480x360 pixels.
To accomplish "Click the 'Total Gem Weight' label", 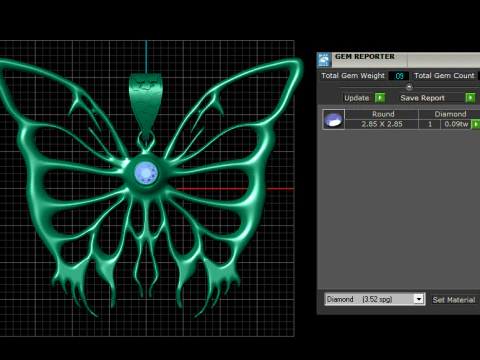I will [353, 76].
